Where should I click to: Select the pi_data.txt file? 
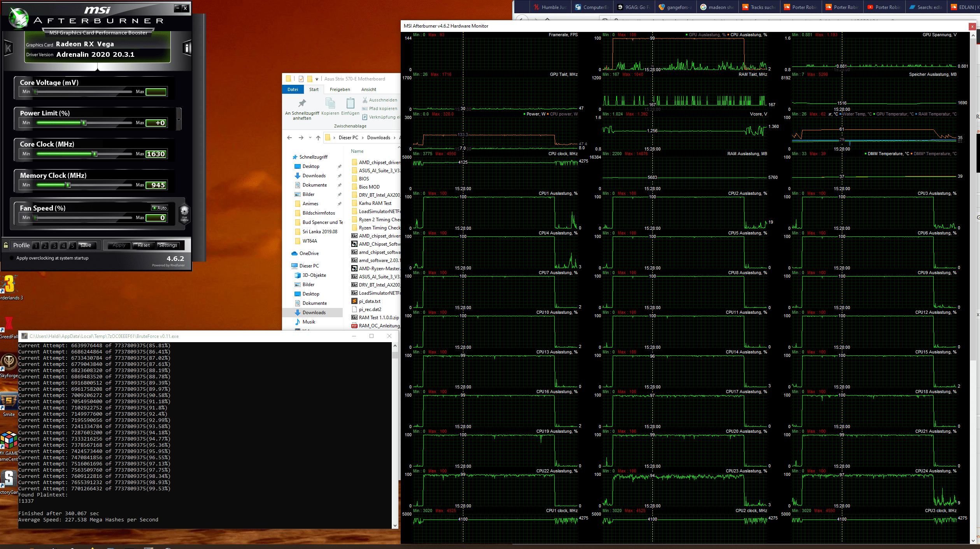coord(366,301)
